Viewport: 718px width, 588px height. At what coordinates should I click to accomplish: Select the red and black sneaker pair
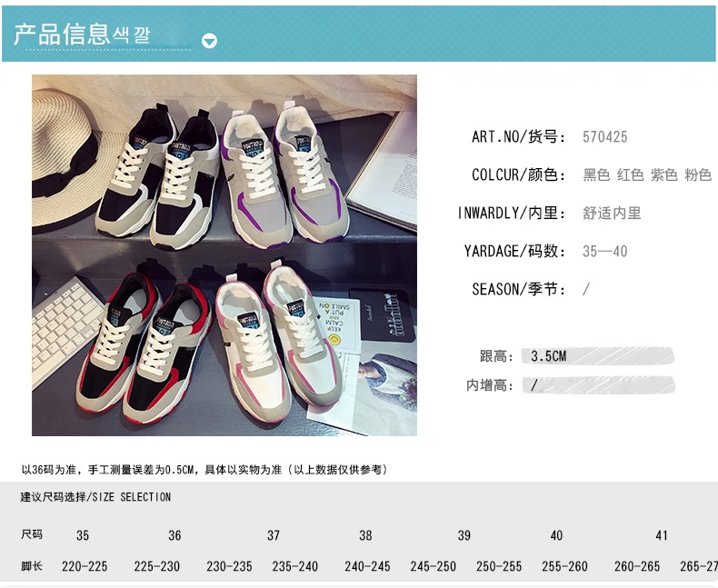coord(145,348)
